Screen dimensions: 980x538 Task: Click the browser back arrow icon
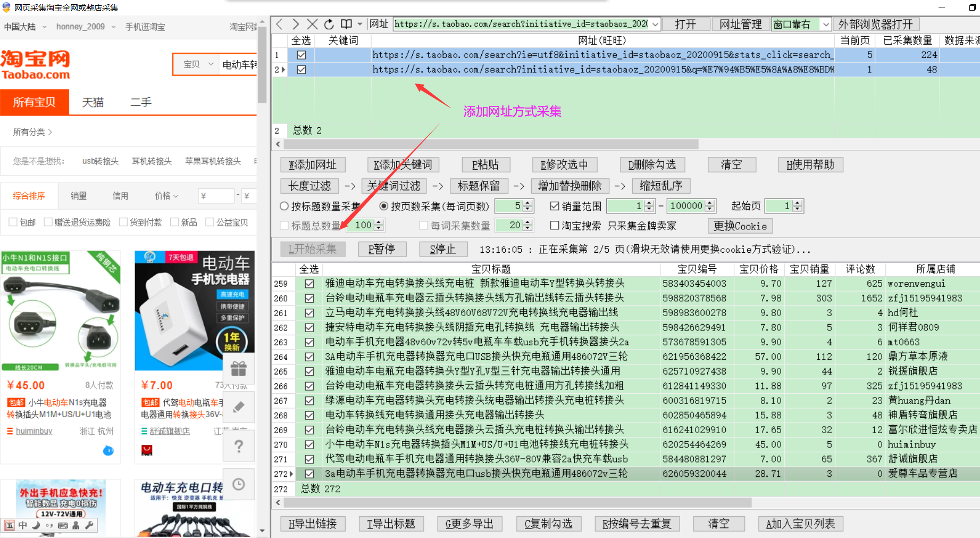pyautogui.click(x=280, y=24)
